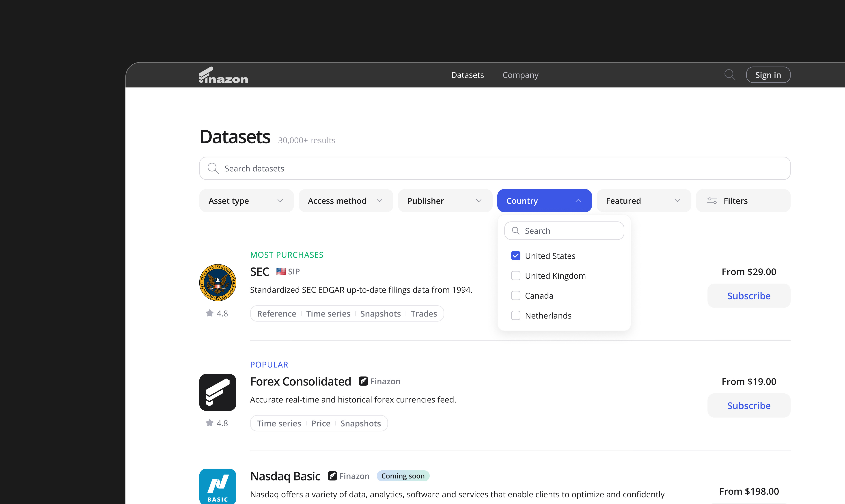Open the Datasets menu item
Screen dimensions: 845x504
(x=467, y=75)
